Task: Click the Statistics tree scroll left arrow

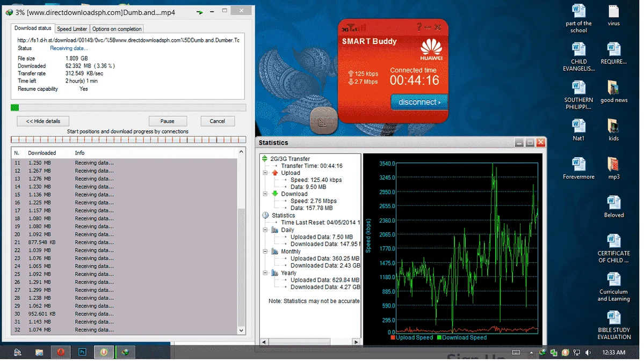Action: 264,342
